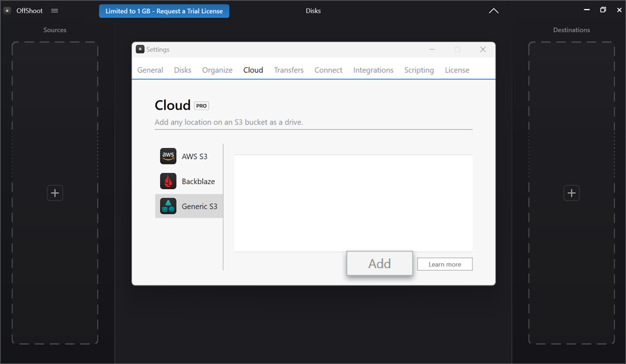Screen dimensions: 626x364
Task: Go to the Organize tab
Action: pos(217,70)
